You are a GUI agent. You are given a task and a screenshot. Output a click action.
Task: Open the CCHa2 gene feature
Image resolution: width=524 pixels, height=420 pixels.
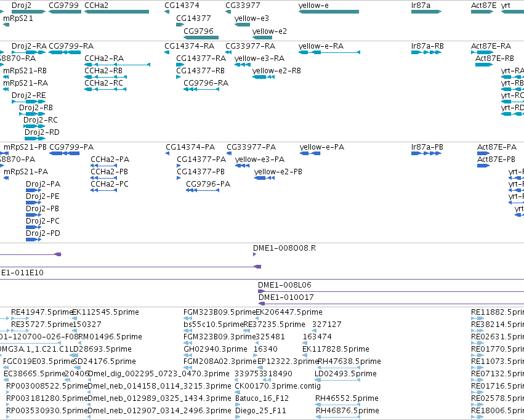click(x=116, y=12)
